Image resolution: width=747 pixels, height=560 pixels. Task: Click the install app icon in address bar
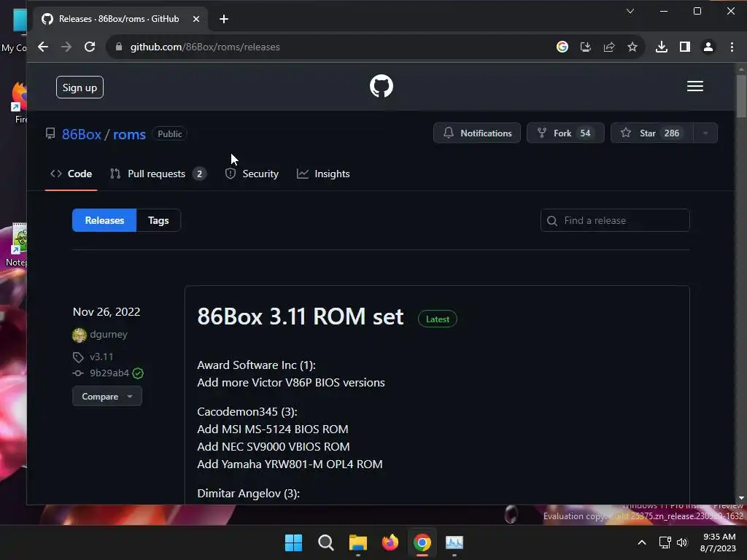tap(586, 47)
